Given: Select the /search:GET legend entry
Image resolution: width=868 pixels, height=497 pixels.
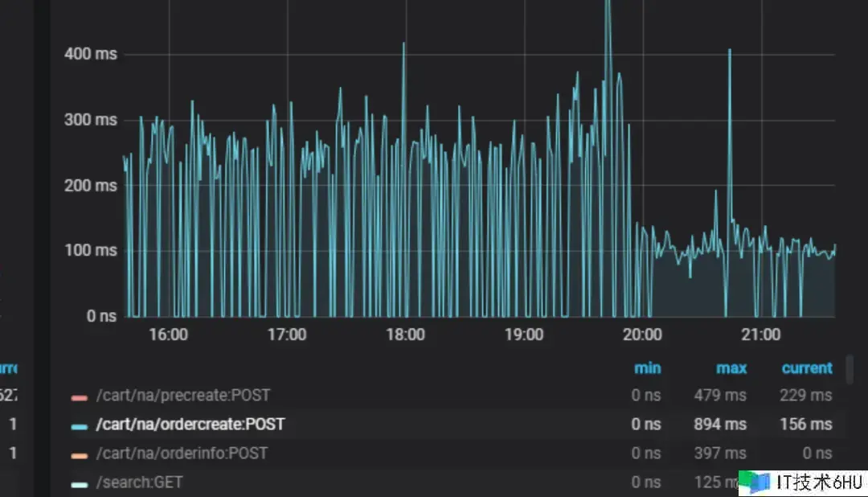Looking at the screenshot, I should [139, 483].
